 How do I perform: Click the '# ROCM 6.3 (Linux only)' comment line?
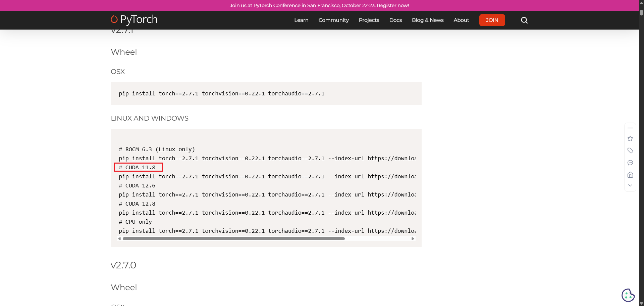pyautogui.click(x=157, y=149)
